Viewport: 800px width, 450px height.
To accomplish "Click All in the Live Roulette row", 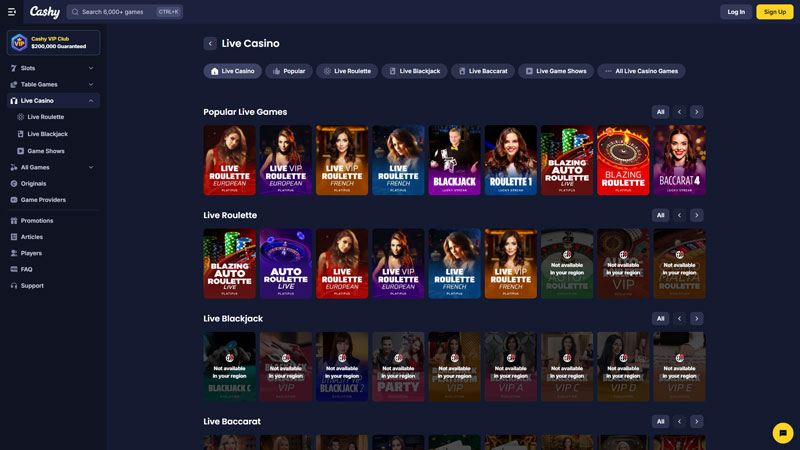I will (x=660, y=215).
